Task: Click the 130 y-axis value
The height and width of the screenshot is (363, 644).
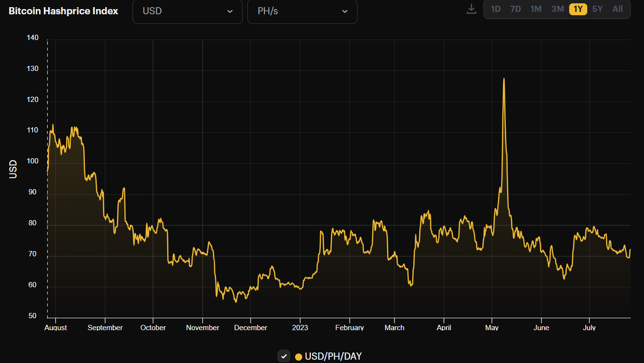Action: click(x=32, y=69)
